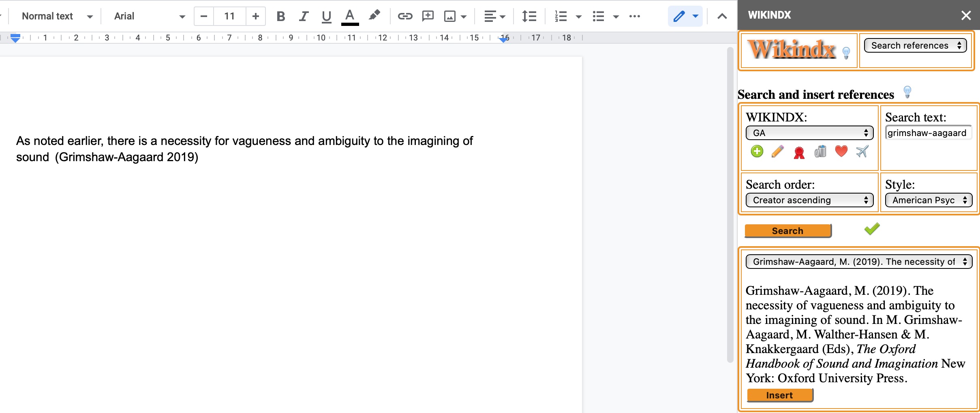Click the orange Search button
This screenshot has height=413, width=980.
tap(787, 231)
